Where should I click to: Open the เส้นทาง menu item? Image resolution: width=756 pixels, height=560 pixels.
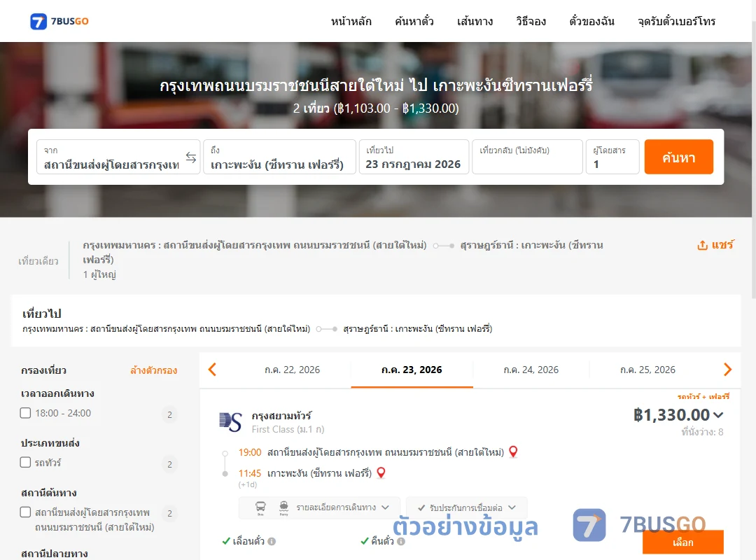475,21
